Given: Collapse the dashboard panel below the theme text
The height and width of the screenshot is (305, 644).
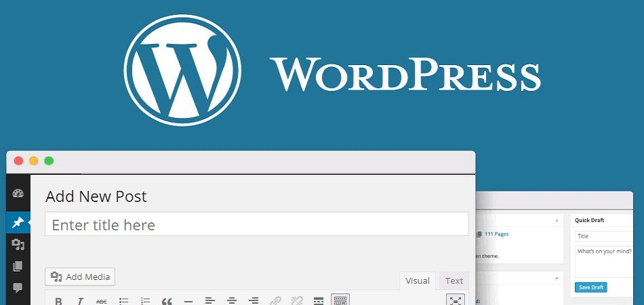Looking at the screenshot, I should [x=557, y=278].
